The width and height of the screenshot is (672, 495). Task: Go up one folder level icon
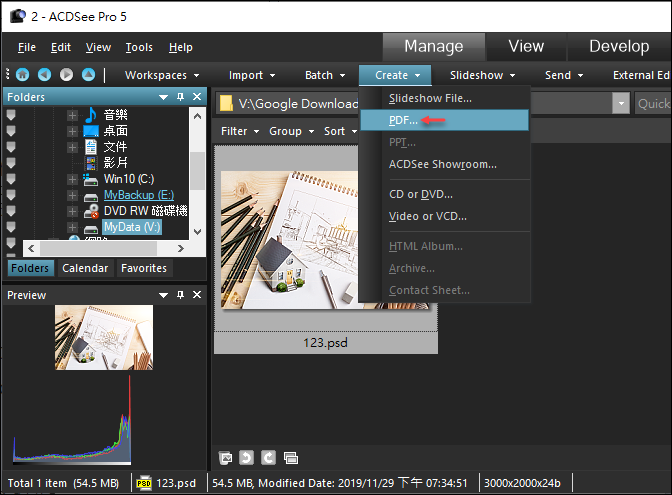88,75
